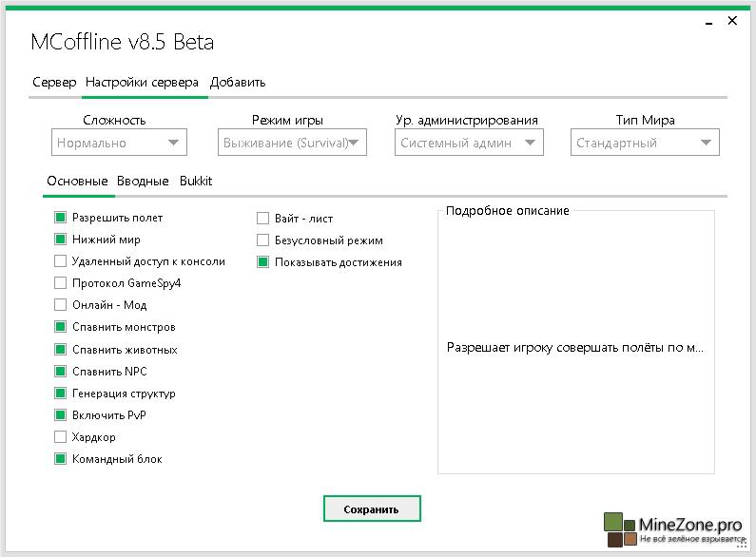Enable the Вайт - лист checkbox
The width and height of the screenshot is (756, 557).
pyautogui.click(x=263, y=218)
